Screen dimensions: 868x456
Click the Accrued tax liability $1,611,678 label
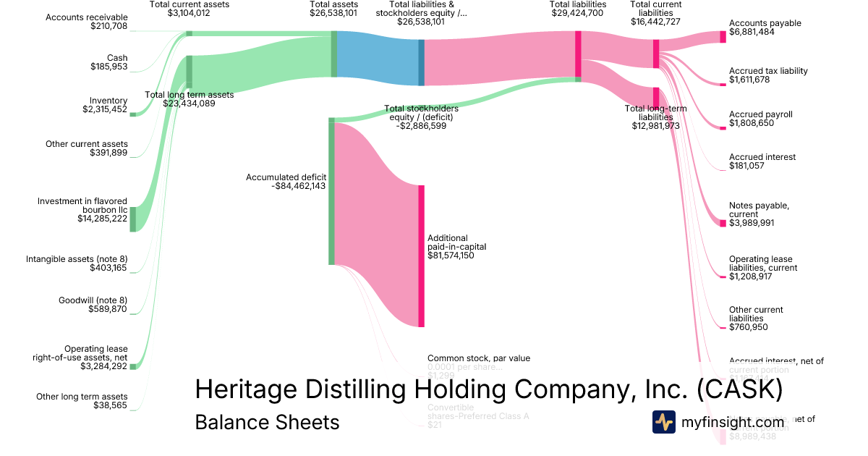click(768, 75)
